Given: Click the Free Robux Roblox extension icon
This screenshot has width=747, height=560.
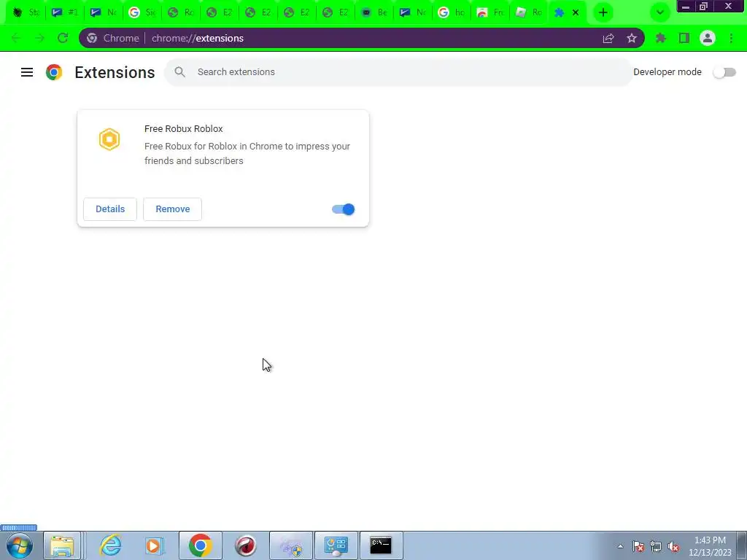Looking at the screenshot, I should tap(109, 139).
